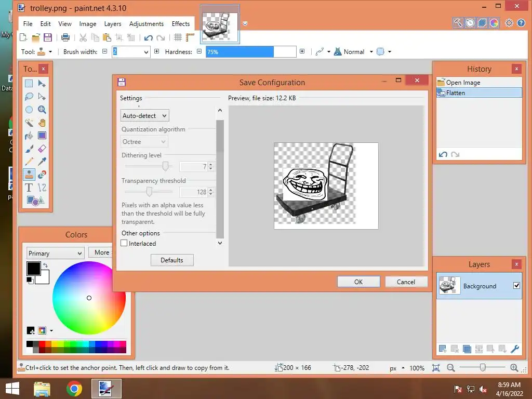Toggle the pixel grid icon

(x=178, y=37)
